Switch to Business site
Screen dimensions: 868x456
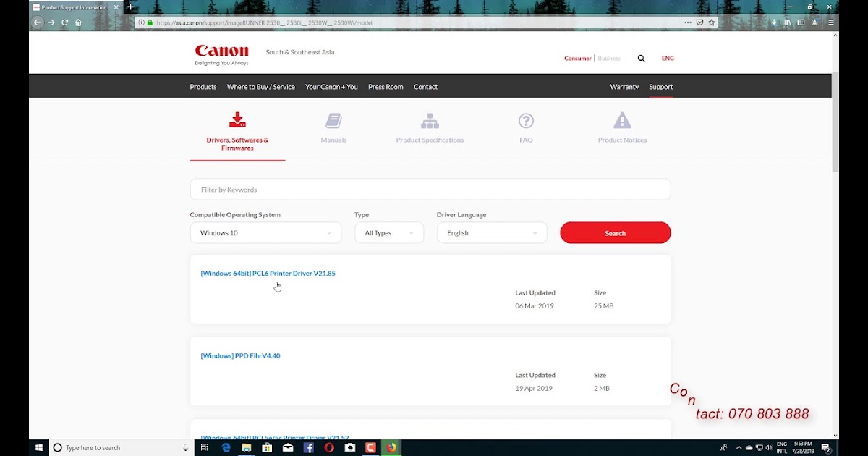point(609,59)
